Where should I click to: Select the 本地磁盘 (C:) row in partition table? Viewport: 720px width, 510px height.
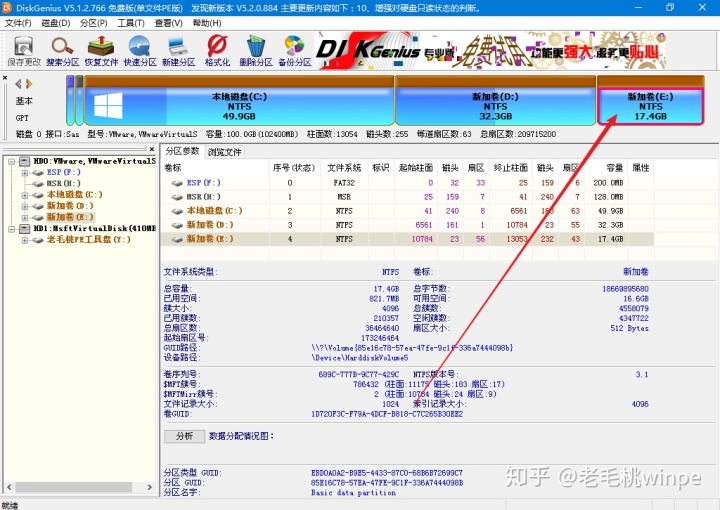pos(407,211)
